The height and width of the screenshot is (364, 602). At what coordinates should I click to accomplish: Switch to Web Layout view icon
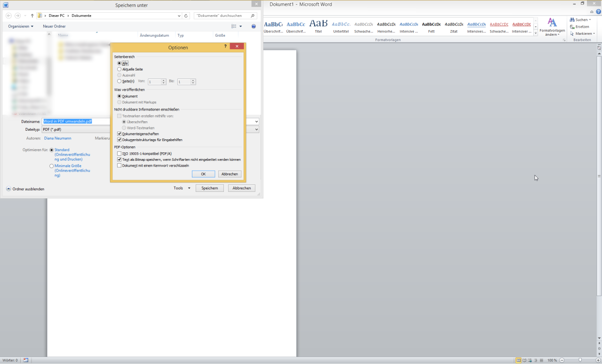coord(531,360)
